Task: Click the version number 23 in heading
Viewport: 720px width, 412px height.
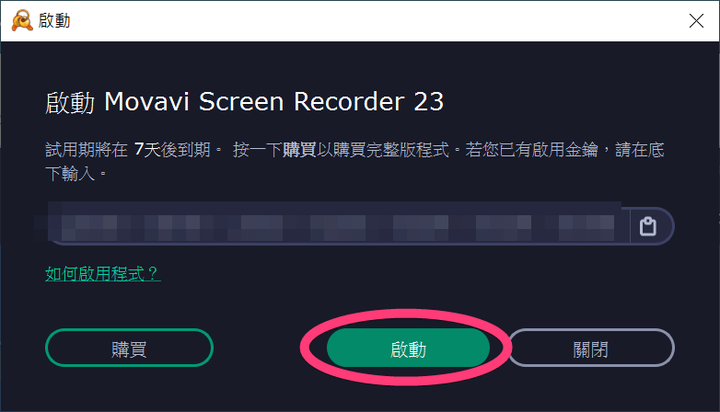Action: tap(429, 102)
